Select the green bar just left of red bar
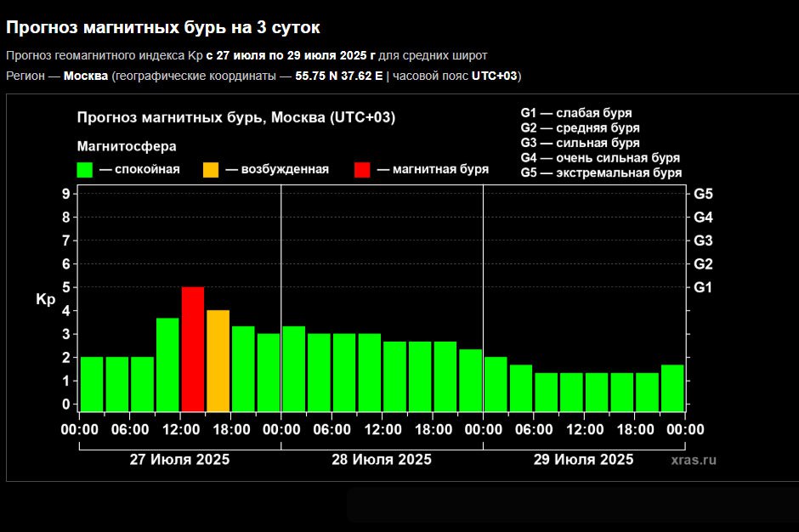 coord(167,365)
